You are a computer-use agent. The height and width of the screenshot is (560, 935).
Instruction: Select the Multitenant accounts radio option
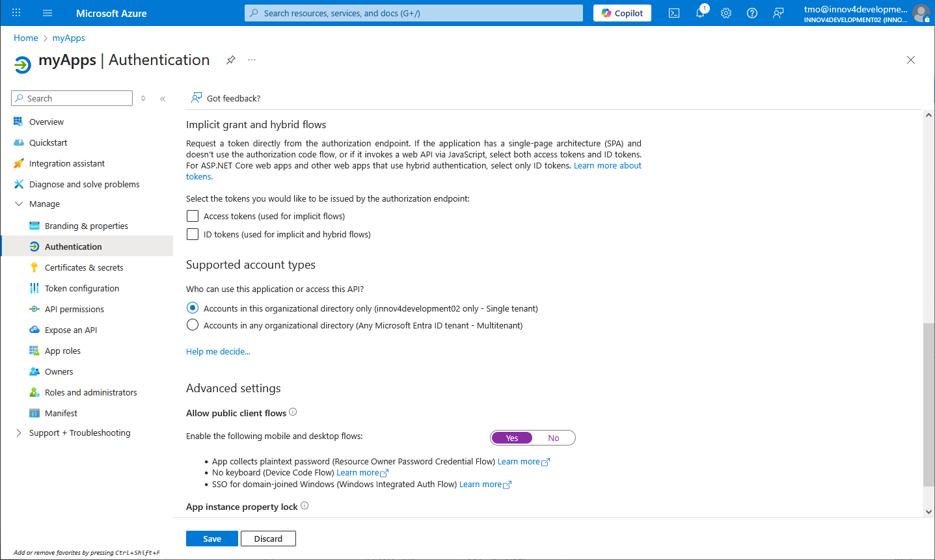193,325
